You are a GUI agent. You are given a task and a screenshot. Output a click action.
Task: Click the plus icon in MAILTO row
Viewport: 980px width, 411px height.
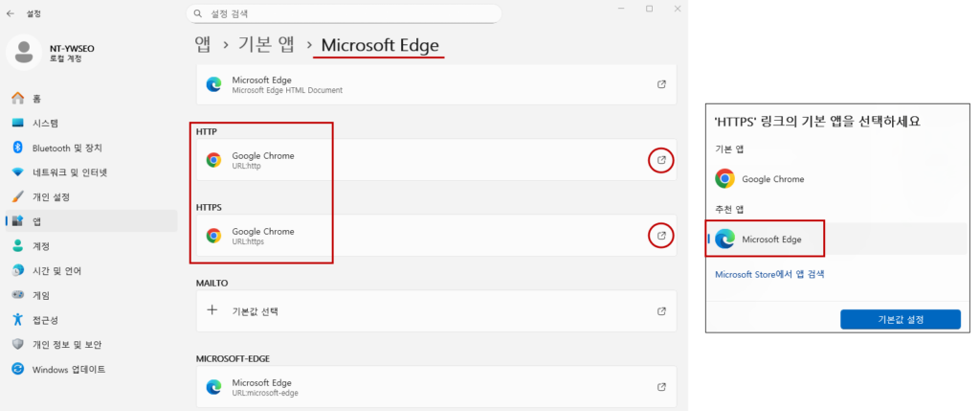(212, 311)
